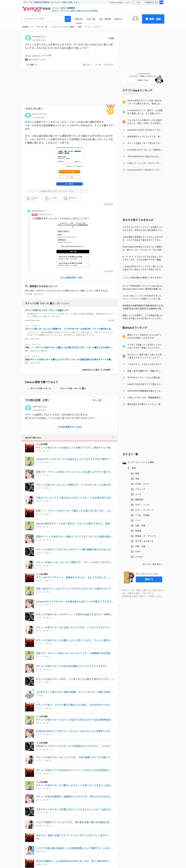Click the 共有 share icon
This screenshot has height=868, width=186.
[96, 65]
